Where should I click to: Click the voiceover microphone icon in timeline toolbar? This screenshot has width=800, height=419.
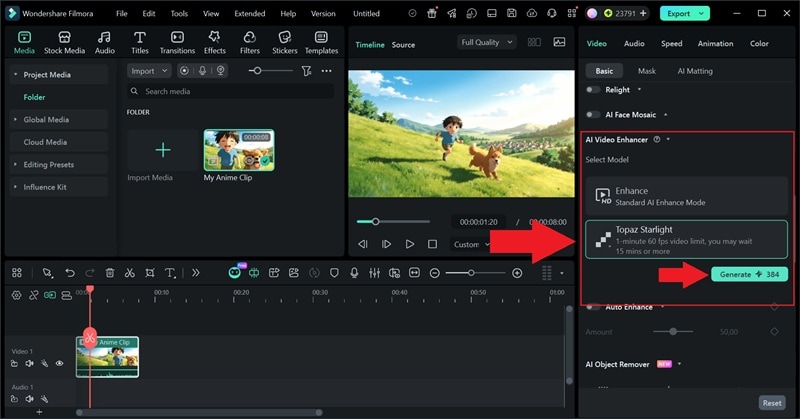[x=353, y=273]
